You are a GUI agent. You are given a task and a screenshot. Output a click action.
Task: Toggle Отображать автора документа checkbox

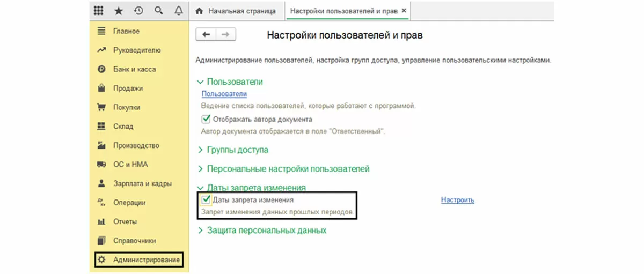(x=206, y=119)
